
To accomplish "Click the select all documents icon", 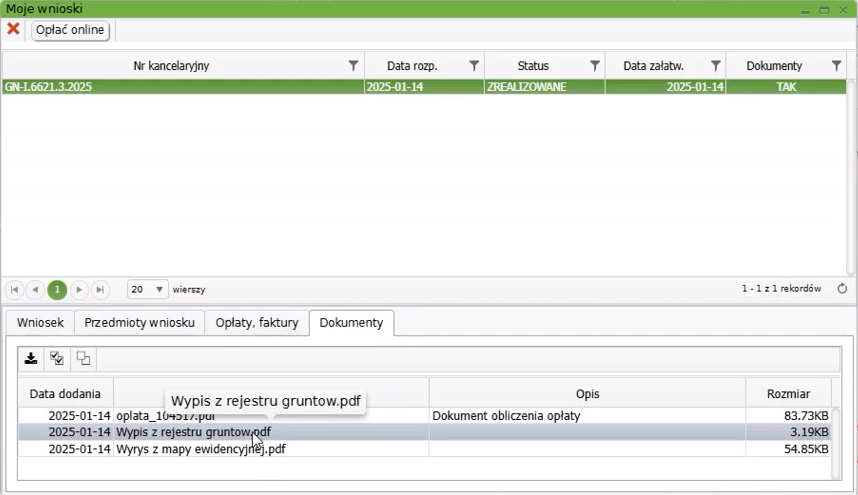I will pos(57,359).
